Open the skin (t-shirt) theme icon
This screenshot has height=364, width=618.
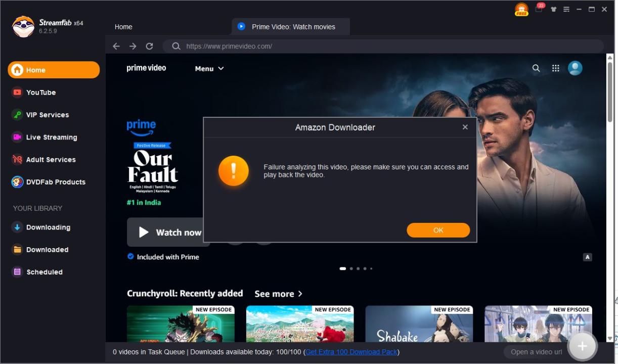pos(554,9)
